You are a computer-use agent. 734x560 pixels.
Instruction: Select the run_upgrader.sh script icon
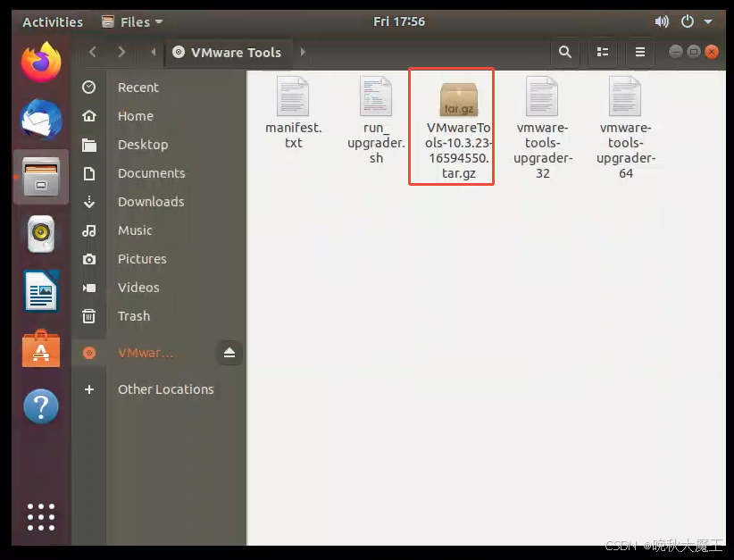coord(376,96)
